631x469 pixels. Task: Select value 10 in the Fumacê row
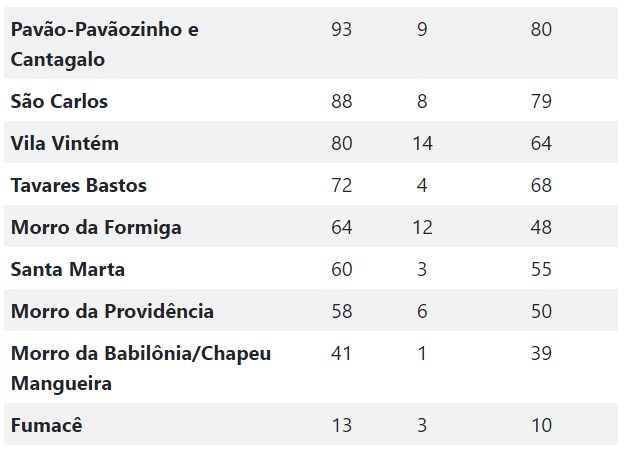541,426
